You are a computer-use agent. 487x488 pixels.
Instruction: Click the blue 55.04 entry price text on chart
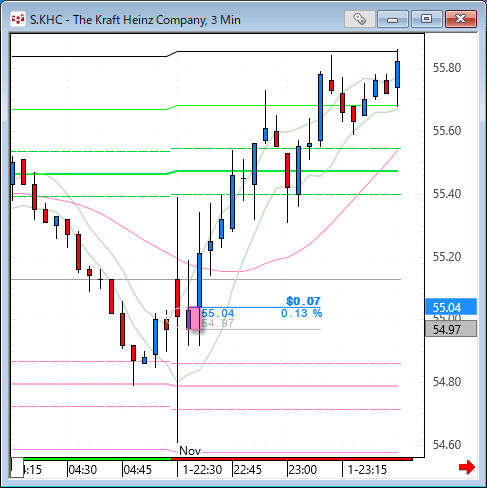[218, 313]
